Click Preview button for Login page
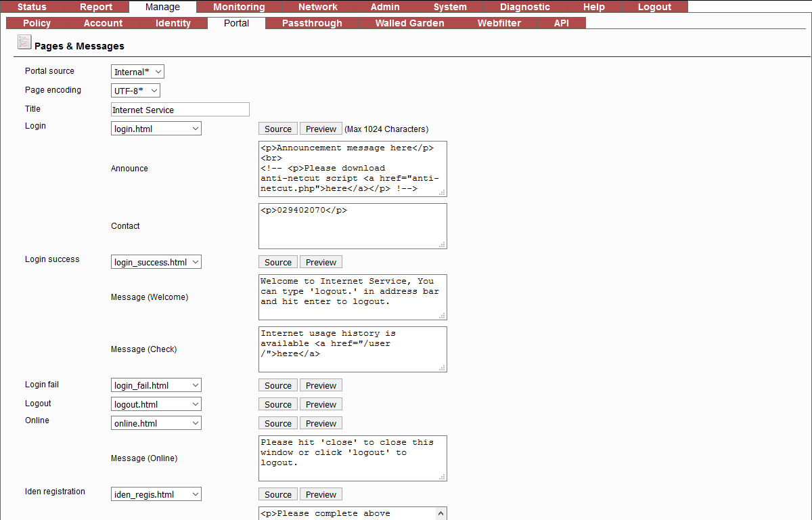 click(321, 129)
